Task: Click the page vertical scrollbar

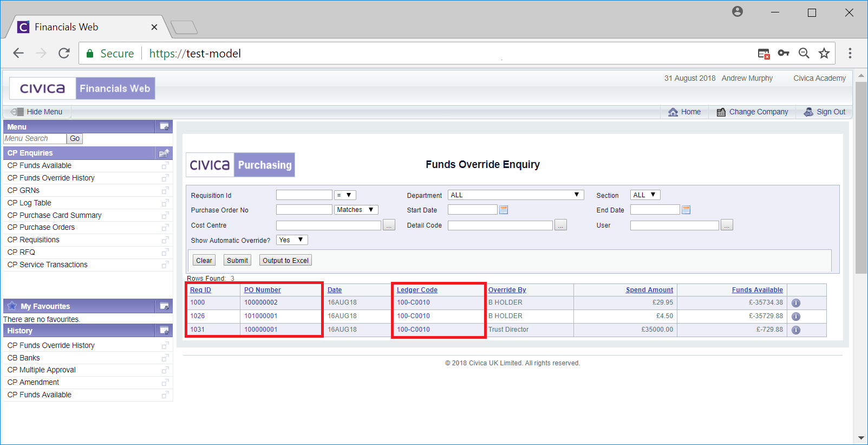Action: (861, 178)
